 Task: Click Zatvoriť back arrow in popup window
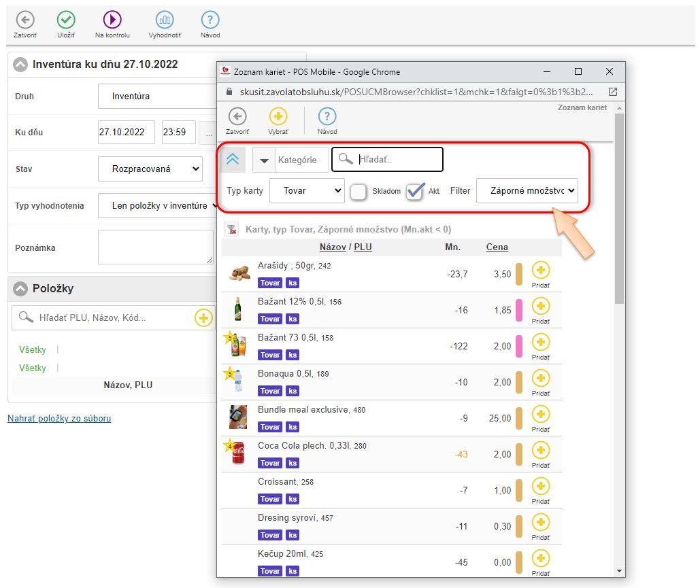[237, 117]
